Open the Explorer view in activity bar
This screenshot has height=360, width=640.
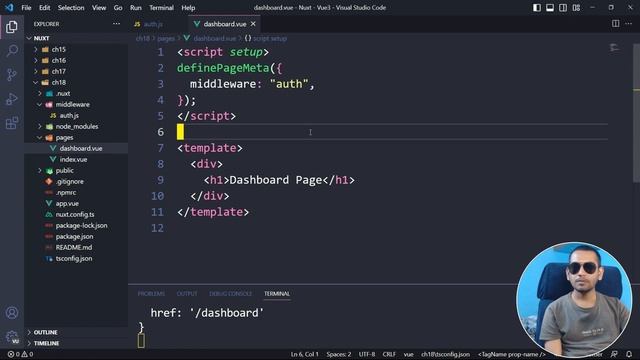[12, 27]
